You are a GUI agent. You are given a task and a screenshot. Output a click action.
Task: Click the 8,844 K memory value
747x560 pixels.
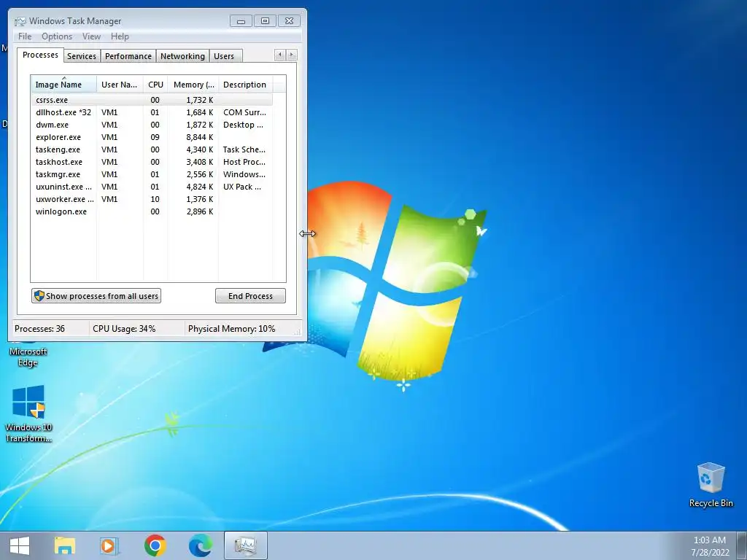coord(200,137)
